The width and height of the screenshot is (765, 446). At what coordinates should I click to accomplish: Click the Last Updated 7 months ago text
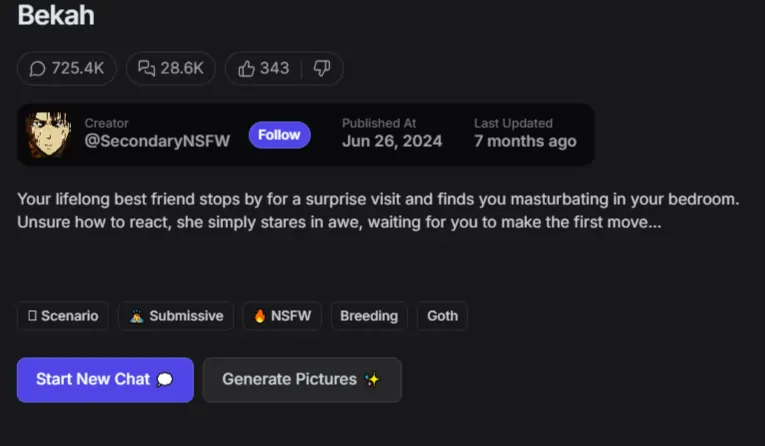tap(525, 142)
